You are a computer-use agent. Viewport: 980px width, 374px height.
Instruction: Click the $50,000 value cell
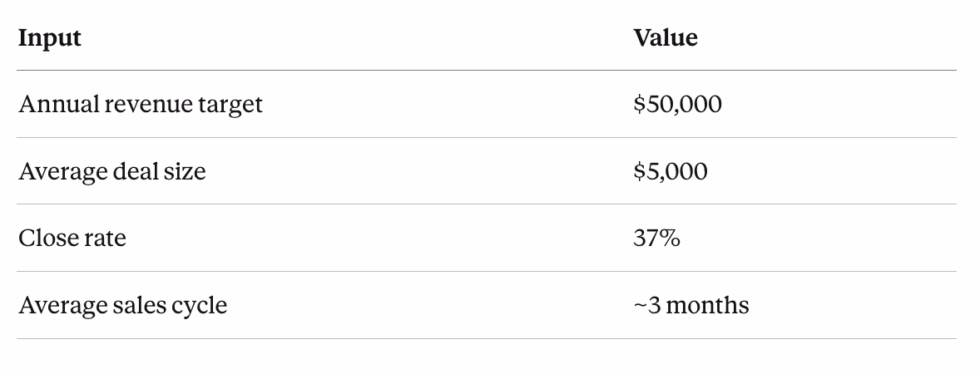(677, 104)
